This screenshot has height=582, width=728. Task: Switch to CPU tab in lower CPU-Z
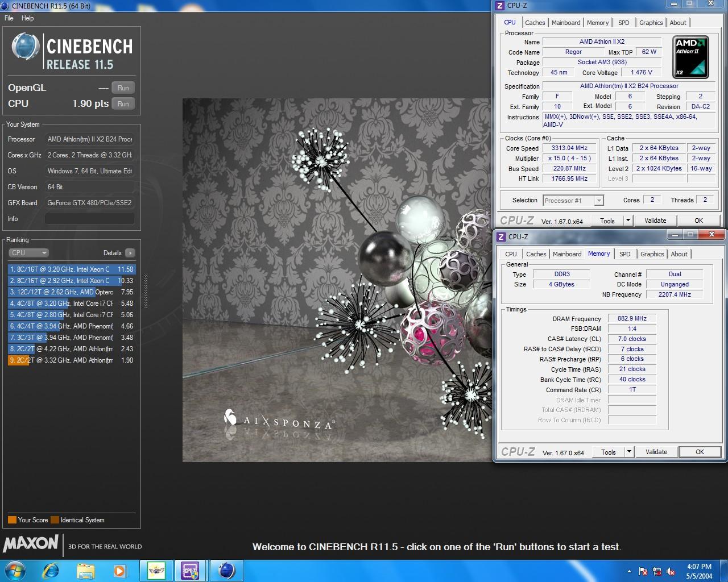point(511,254)
